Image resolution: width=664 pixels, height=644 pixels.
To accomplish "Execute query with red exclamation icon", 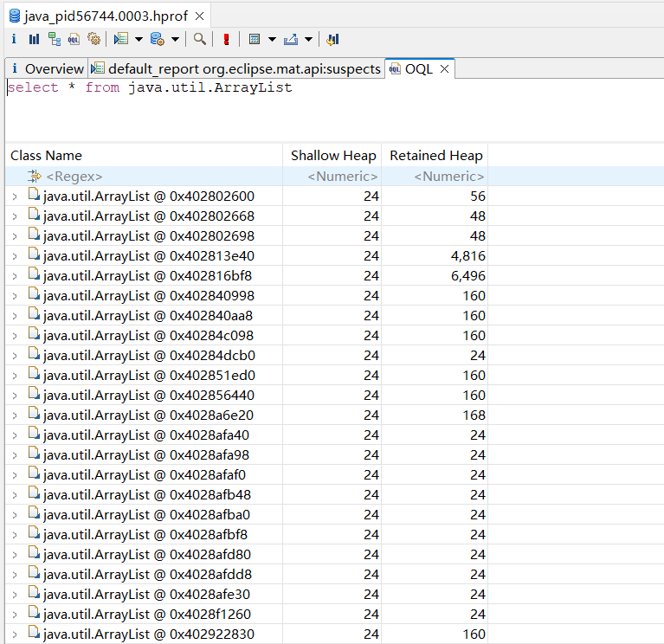I will 226,39.
